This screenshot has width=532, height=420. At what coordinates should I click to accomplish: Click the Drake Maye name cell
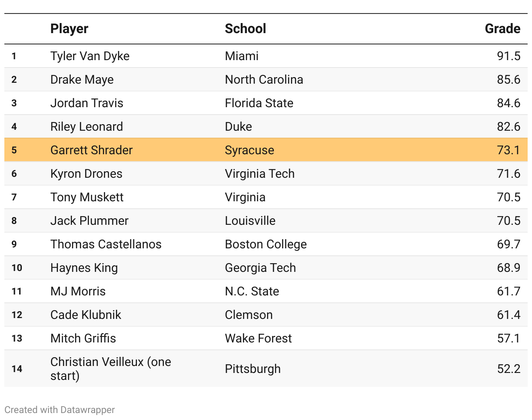pos(82,80)
